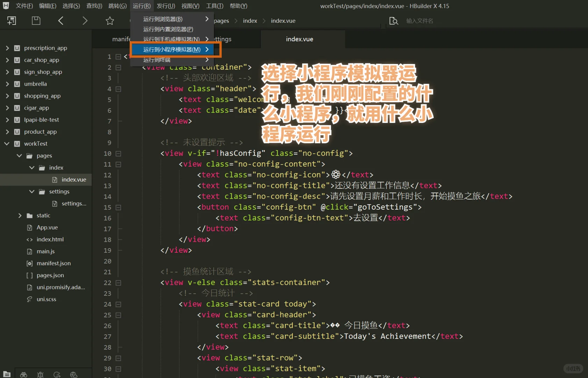Click the project explorer folder icon bottom left
This screenshot has width=588, height=378.
7,374
